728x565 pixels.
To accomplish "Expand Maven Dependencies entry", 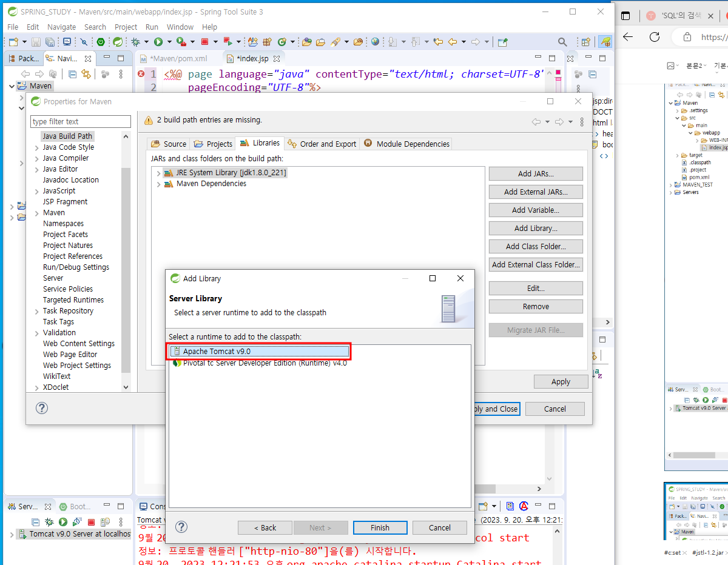I will click(159, 184).
